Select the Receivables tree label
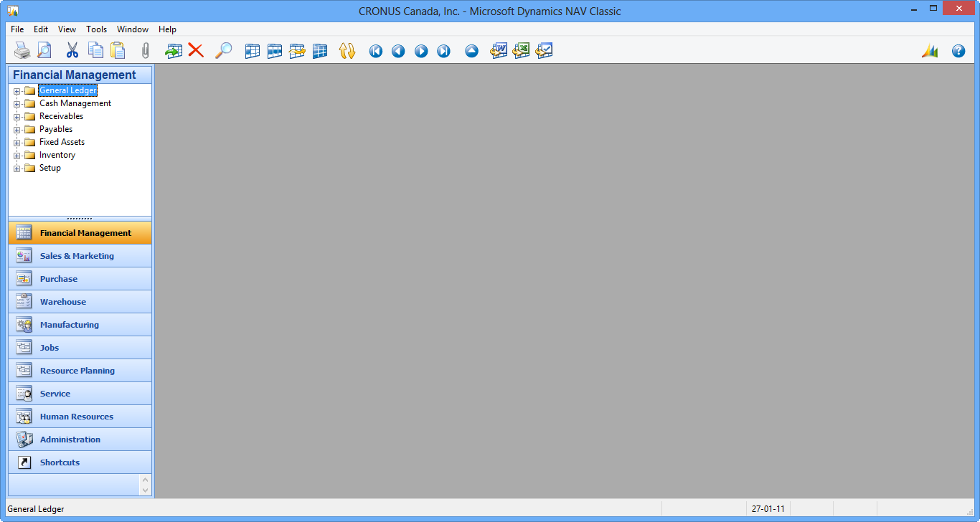 (x=61, y=116)
